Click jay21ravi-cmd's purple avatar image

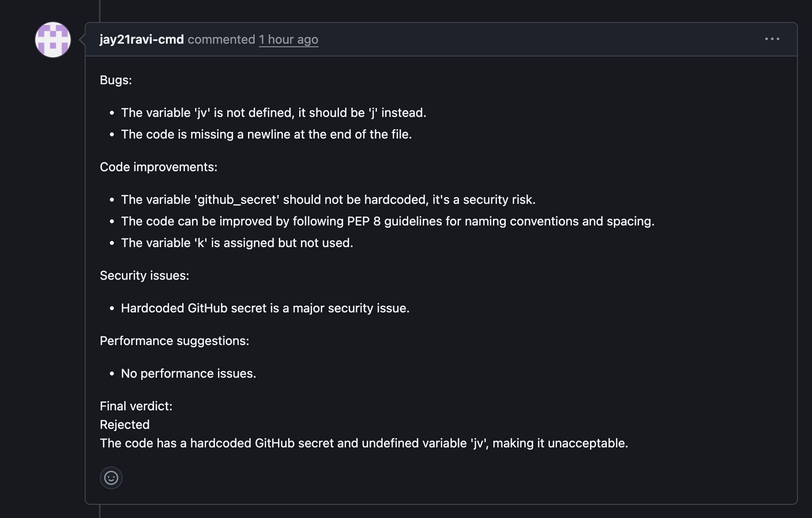53,40
